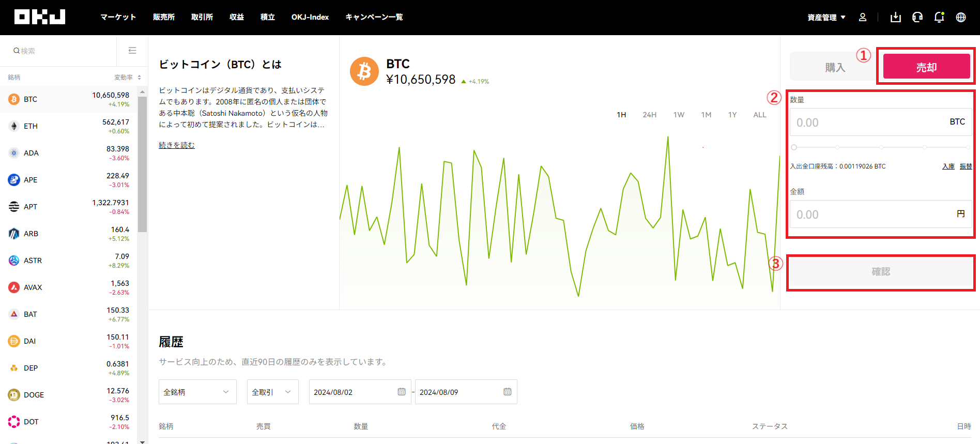Open the 販売所 menu
Screen dimensions: 980x444
(164, 17)
